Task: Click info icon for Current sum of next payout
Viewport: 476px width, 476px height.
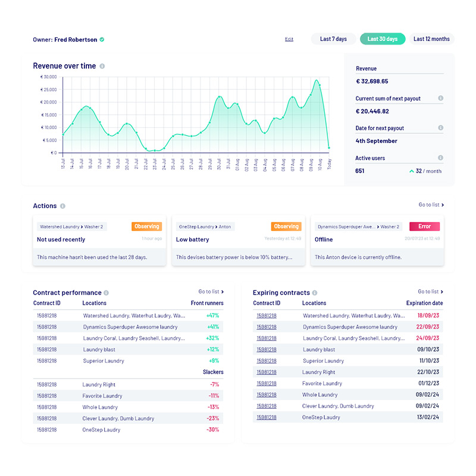Action: click(x=440, y=98)
